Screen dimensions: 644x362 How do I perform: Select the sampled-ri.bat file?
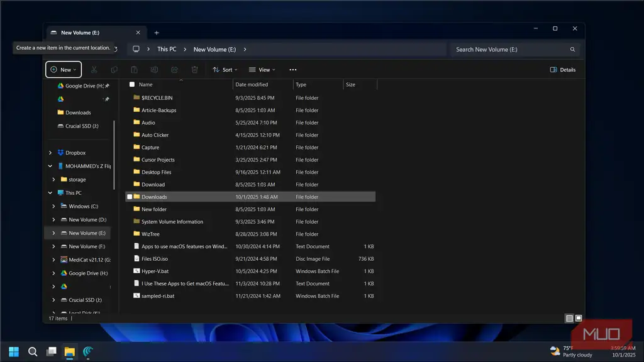click(250, 296)
